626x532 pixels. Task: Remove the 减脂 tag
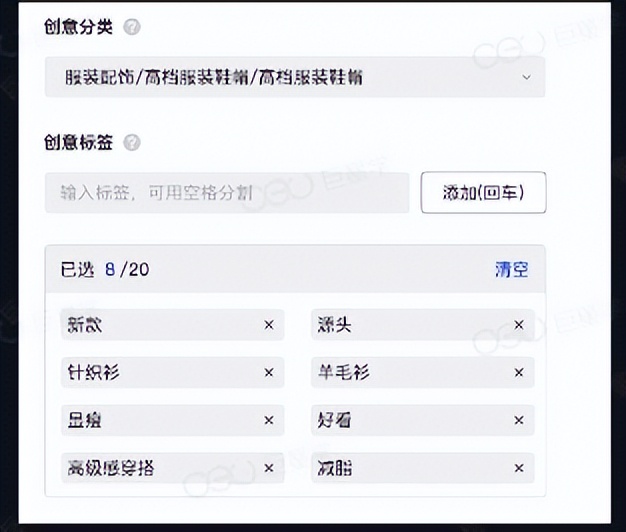coord(519,468)
